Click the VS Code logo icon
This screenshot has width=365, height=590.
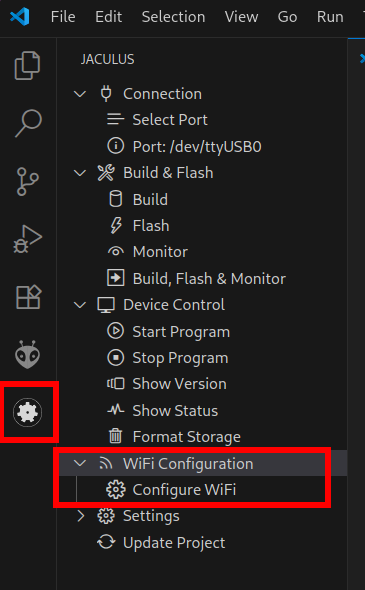coord(20,17)
